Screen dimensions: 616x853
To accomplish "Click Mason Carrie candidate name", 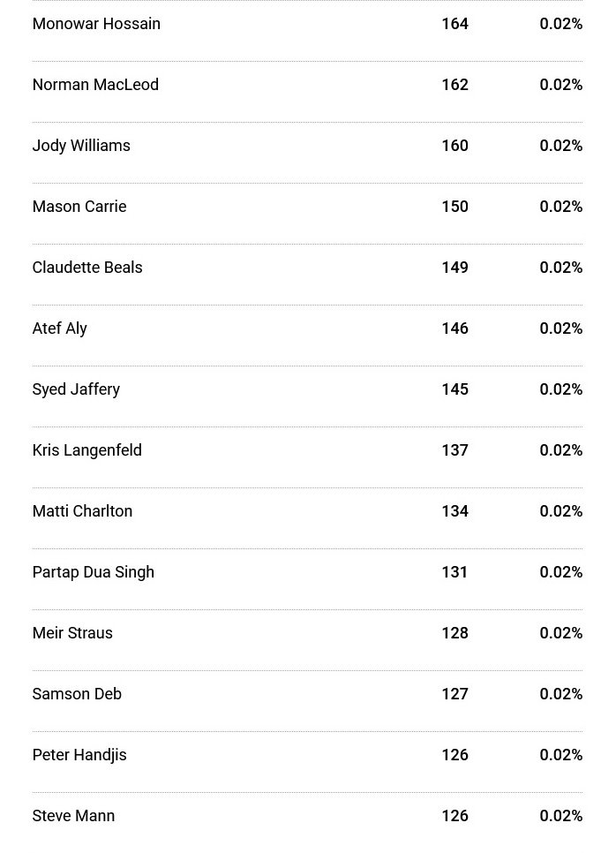I will tap(79, 207).
